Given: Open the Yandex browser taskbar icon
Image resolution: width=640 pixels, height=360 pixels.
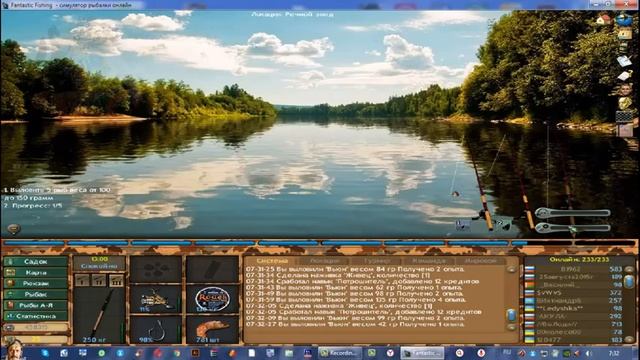Looking at the screenshot, I should (391, 353).
